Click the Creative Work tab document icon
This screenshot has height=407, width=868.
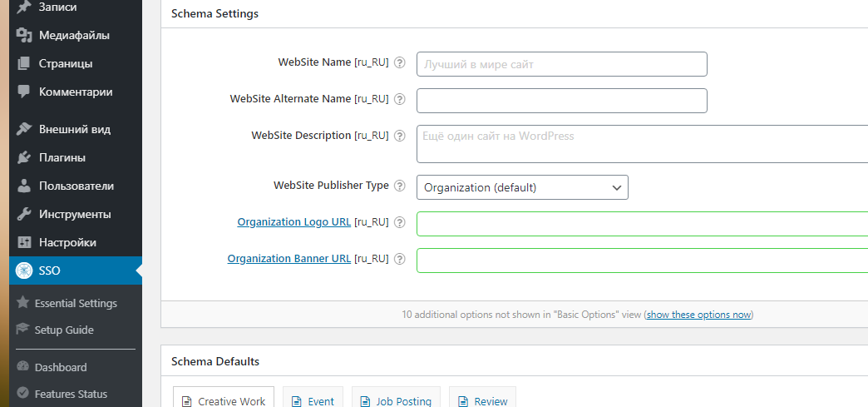pyautogui.click(x=187, y=401)
